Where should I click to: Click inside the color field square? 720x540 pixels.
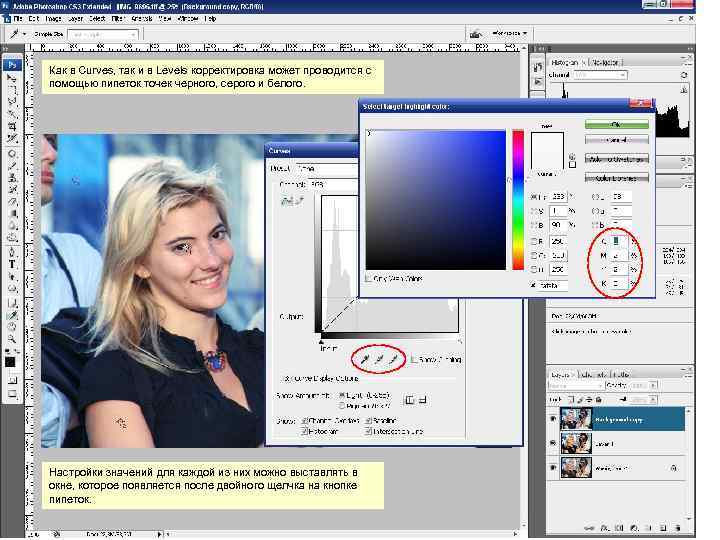[x=435, y=200]
